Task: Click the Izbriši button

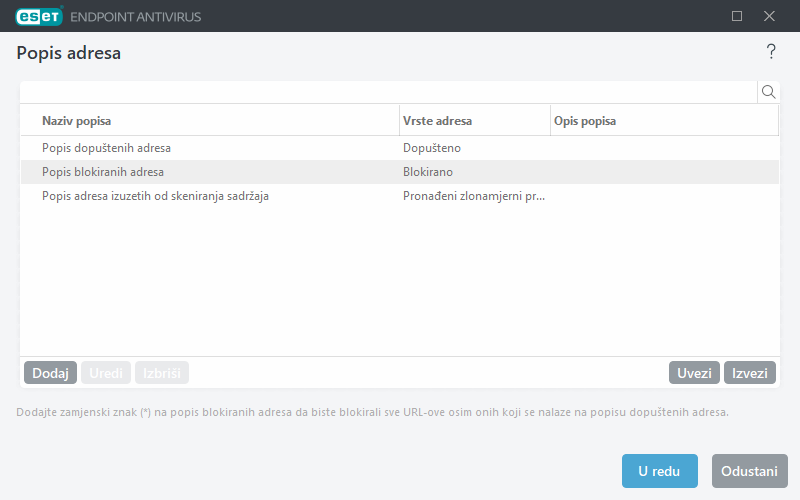Action: click(161, 373)
